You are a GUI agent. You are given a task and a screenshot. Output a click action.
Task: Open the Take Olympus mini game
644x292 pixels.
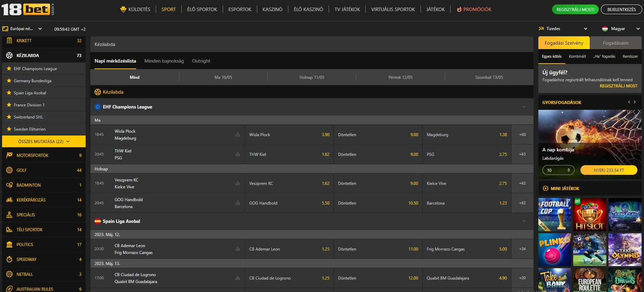[625, 249]
